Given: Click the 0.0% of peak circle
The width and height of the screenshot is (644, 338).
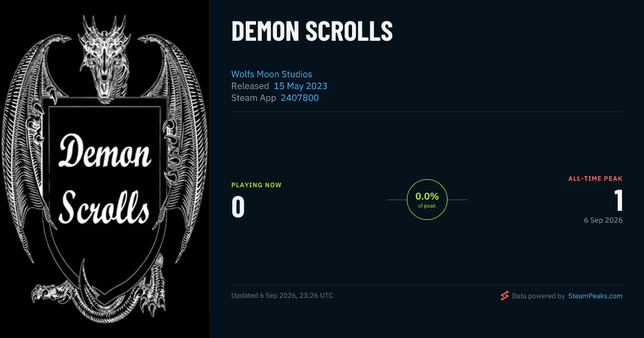Looking at the screenshot, I should (x=427, y=200).
